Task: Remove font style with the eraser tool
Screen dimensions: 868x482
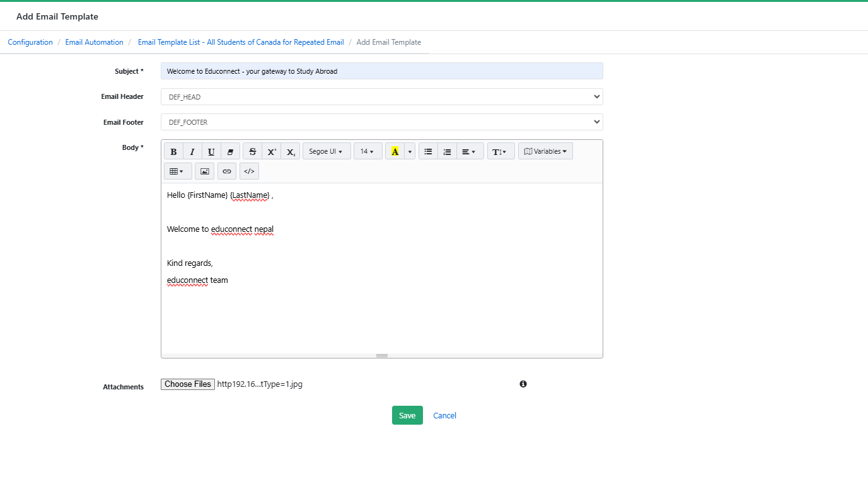Action: [x=230, y=151]
